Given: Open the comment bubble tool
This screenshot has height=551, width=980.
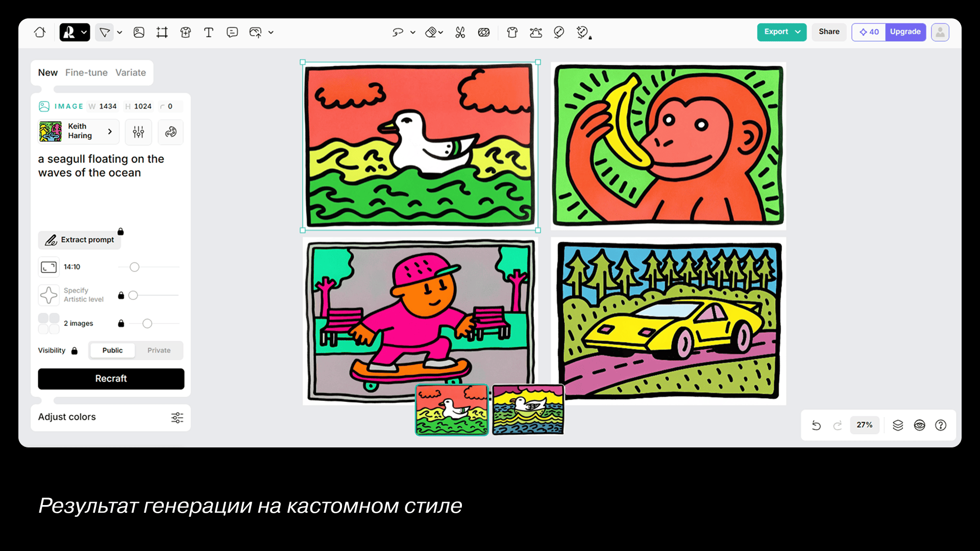Looking at the screenshot, I should (x=232, y=32).
